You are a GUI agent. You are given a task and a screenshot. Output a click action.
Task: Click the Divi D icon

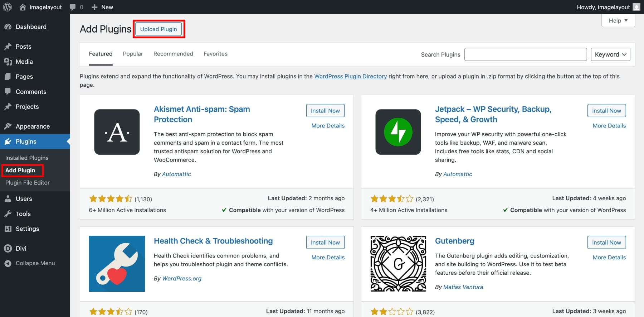tap(8, 249)
